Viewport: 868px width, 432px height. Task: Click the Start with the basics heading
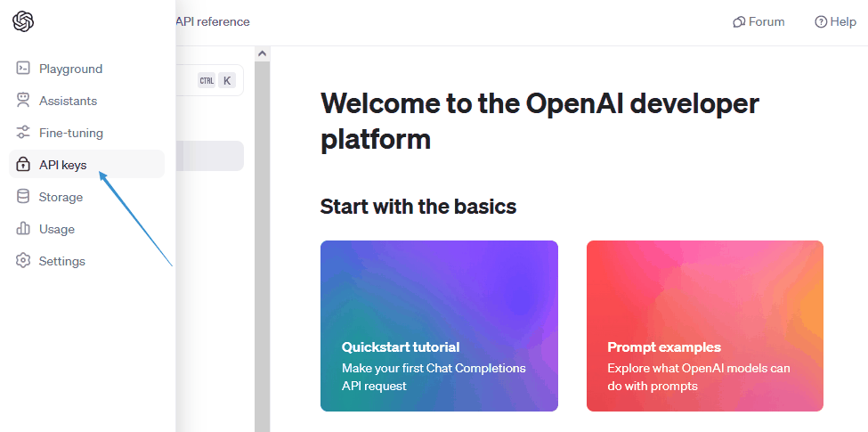point(418,206)
